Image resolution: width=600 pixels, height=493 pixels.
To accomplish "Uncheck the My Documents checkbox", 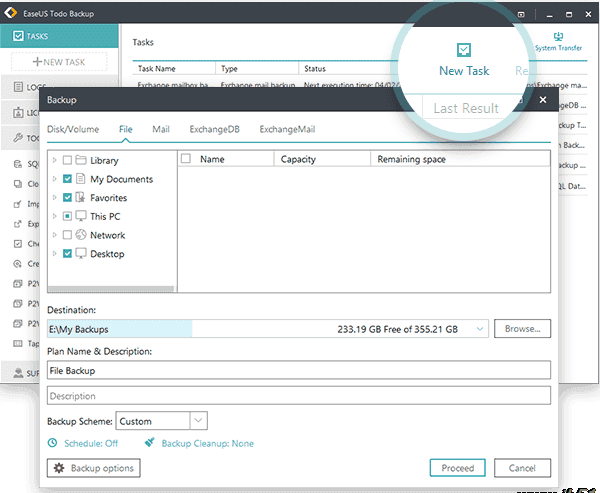I will click(67, 179).
